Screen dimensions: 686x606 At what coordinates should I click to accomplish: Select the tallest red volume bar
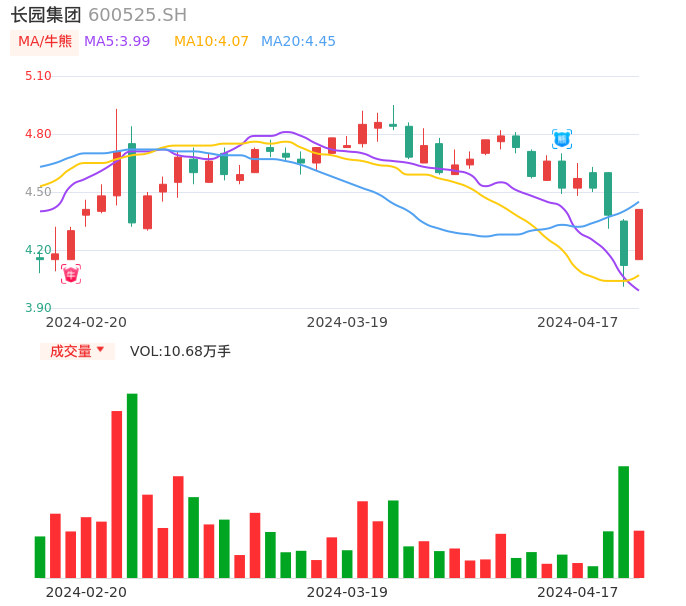(117, 494)
